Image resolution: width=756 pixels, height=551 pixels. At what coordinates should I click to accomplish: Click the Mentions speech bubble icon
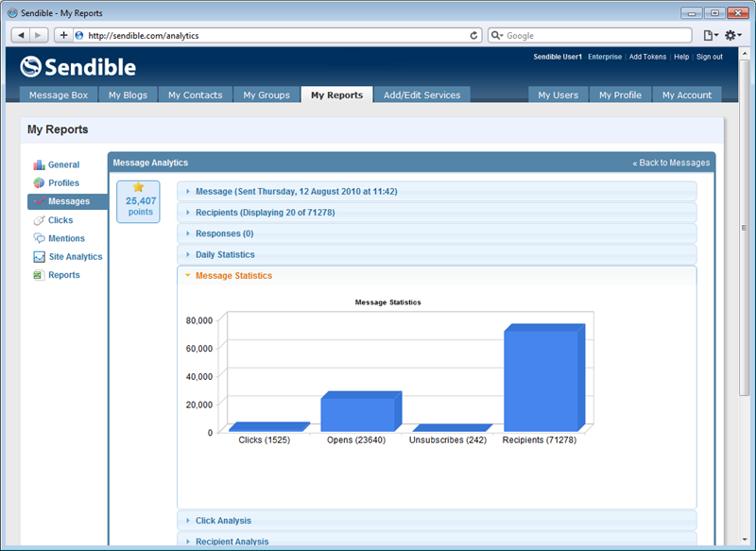click(x=39, y=238)
